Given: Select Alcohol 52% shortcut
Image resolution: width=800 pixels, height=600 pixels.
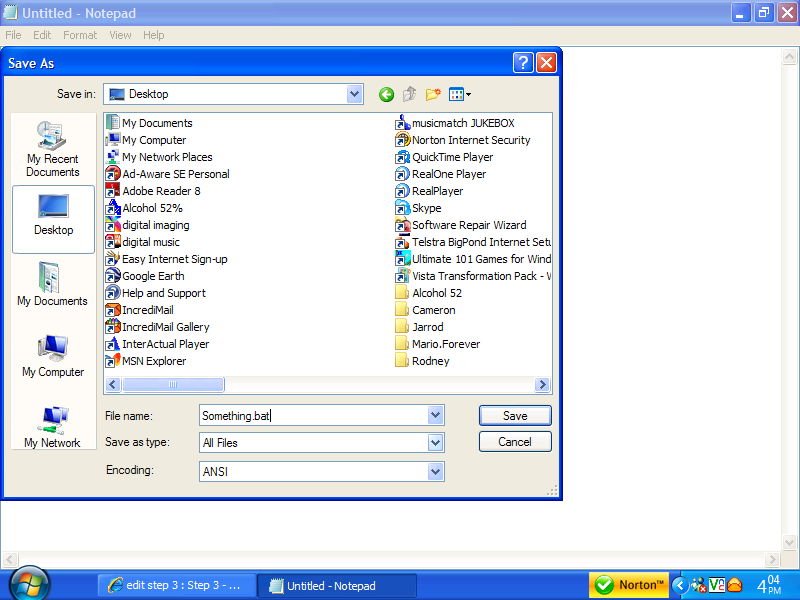Looking at the screenshot, I should coord(144,208).
